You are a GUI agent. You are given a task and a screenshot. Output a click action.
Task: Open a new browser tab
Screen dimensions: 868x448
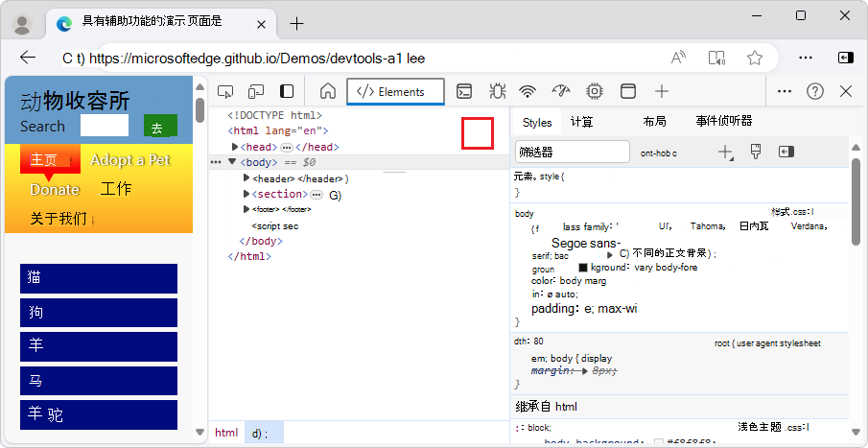pos(297,24)
